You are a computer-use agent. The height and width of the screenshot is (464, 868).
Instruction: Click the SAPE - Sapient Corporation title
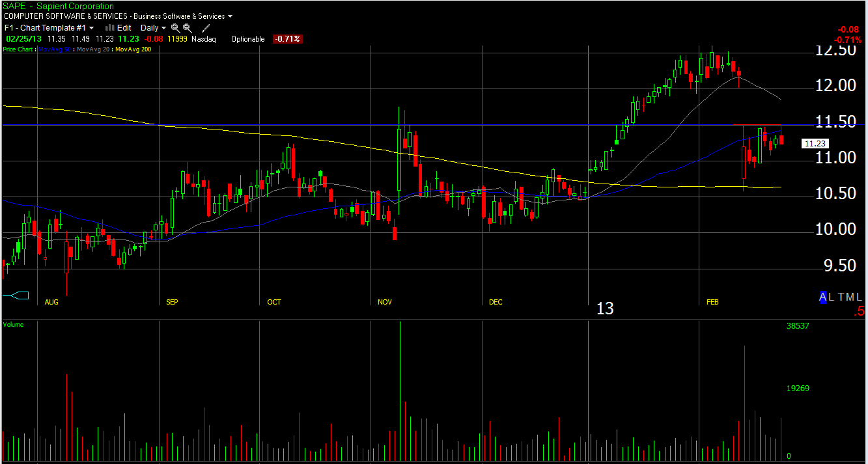(58, 7)
